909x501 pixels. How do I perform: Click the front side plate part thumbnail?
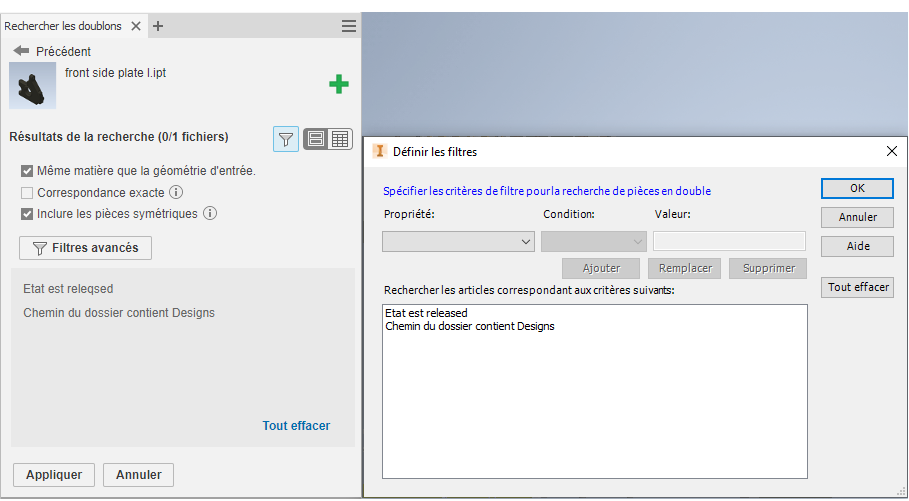[x=32, y=86]
